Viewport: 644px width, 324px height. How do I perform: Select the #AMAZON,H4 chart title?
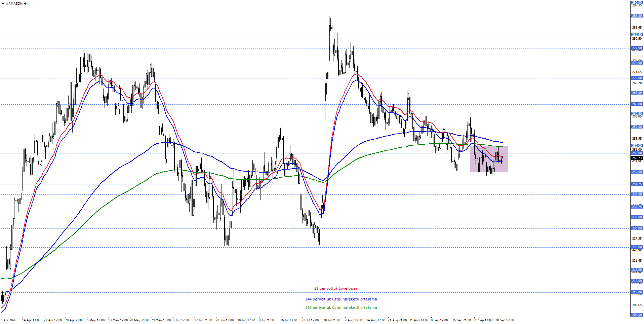tap(17, 3)
